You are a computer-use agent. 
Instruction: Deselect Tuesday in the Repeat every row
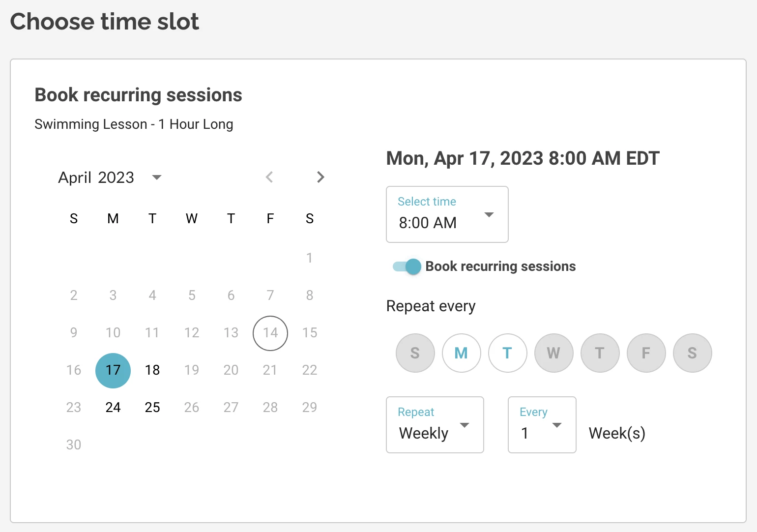point(507,353)
